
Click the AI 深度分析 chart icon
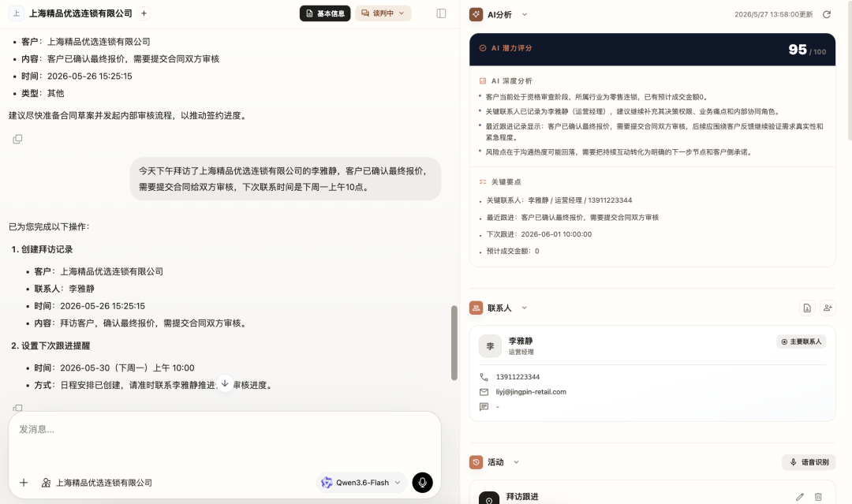[x=483, y=81]
